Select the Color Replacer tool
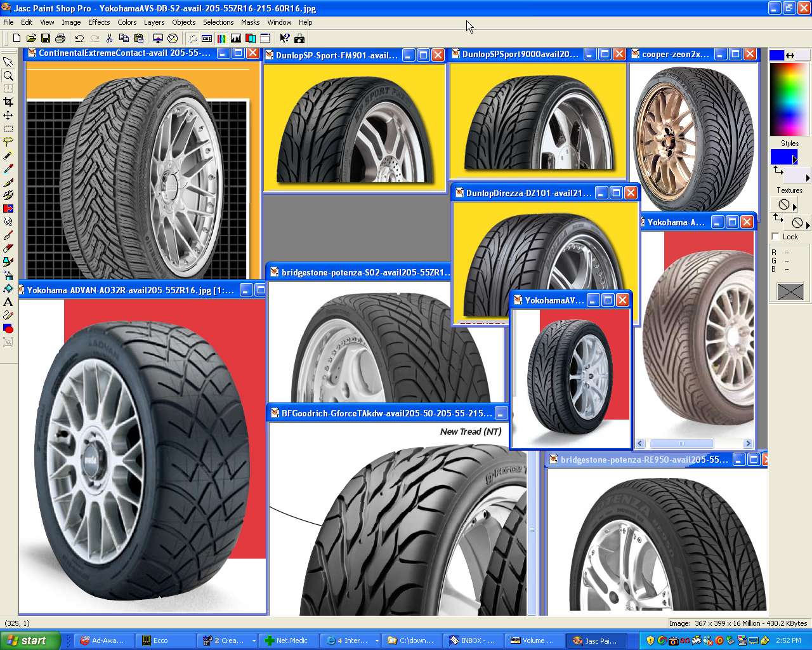Image resolution: width=812 pixels, height=650 pixels. pyautogui.click(x=8, y=209)
